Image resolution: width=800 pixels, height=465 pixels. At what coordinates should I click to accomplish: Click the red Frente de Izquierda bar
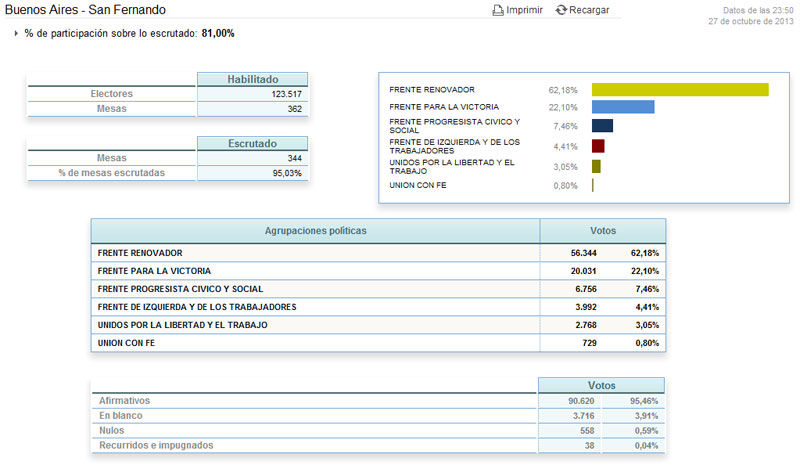tap(598, 146)
